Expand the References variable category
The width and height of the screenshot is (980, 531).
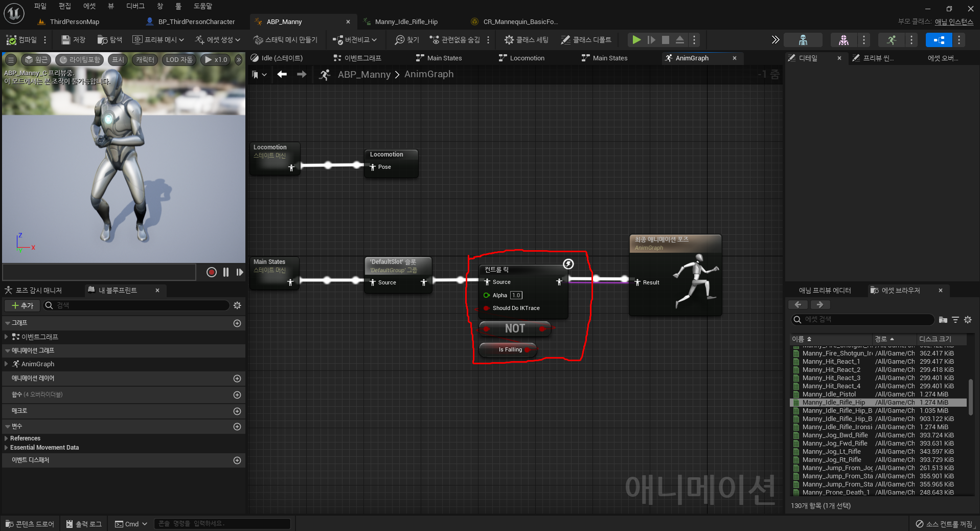[x=6, y=438]
